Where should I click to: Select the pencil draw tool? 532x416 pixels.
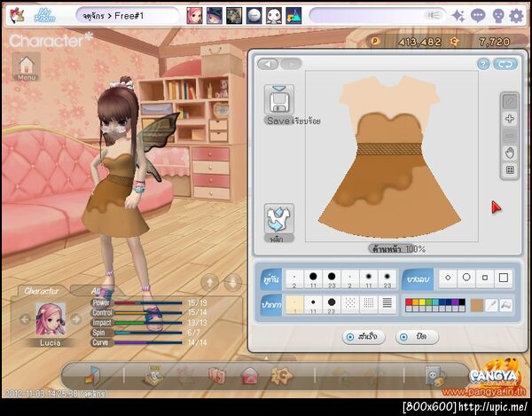click(x=510, y=102)
